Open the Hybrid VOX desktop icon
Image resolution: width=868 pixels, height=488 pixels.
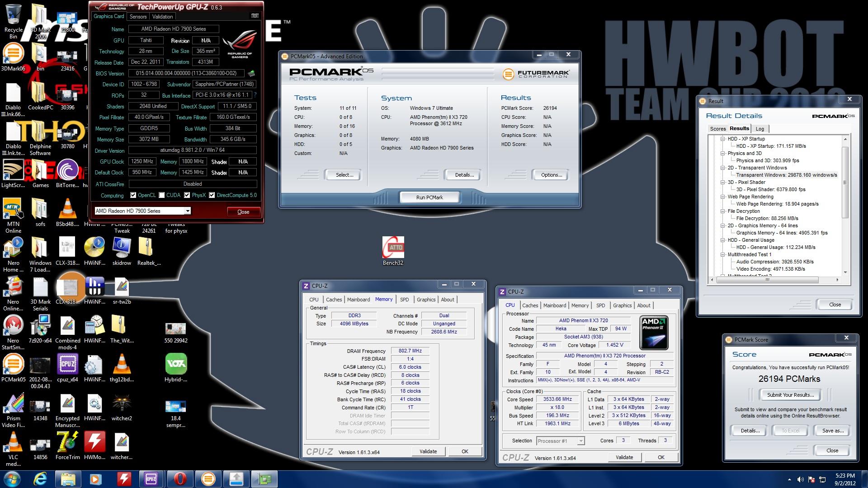click(x=176, y=368)
